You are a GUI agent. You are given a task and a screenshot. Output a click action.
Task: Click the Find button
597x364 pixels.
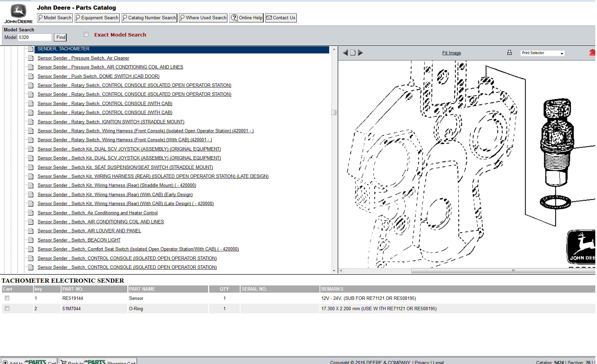pyautogui.click(x=61, y=37)
